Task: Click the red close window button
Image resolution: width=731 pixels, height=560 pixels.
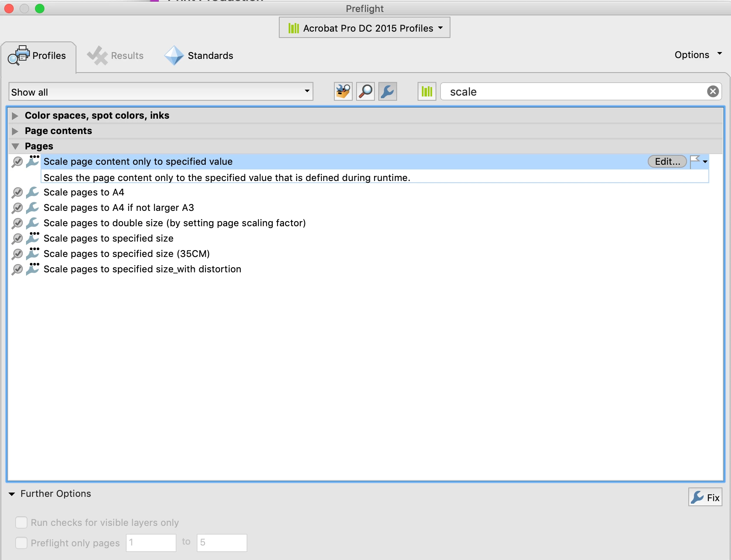Action: click(9, 9)
